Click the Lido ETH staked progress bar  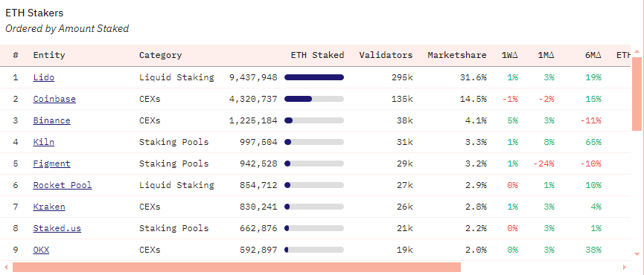coord(314,77)
